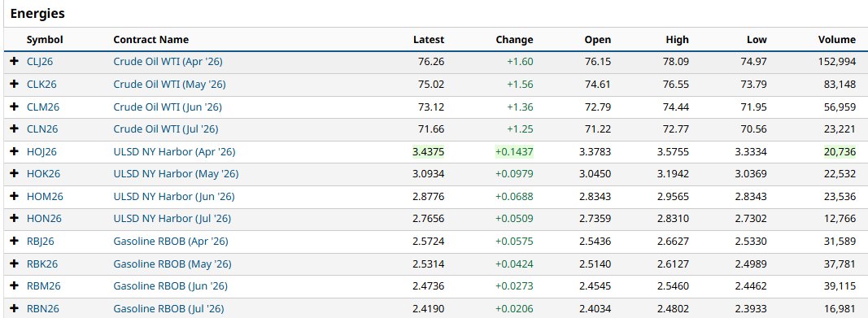Expand the CLM26 row plus icon
Screen dimensions: 868x318
pyautogui.click(x=15, y=107)
